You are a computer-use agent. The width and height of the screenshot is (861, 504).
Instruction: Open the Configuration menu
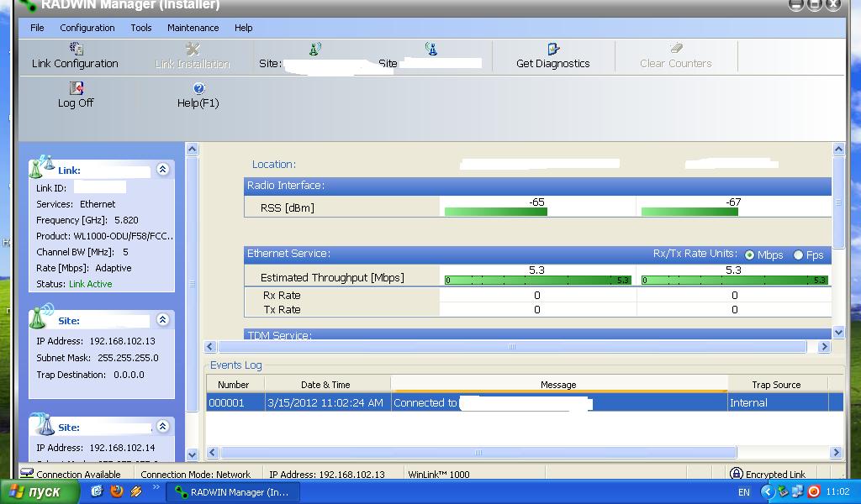click(x=87, y=28)
